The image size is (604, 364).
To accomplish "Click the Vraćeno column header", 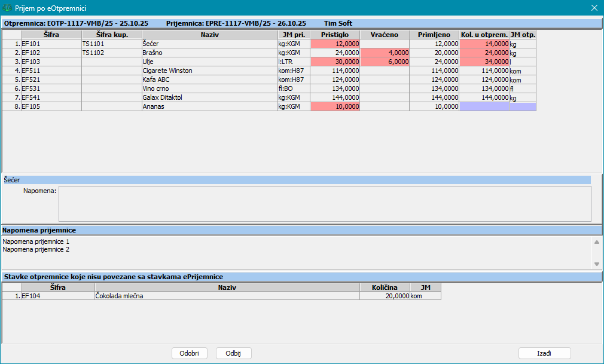I will point(385,35).
